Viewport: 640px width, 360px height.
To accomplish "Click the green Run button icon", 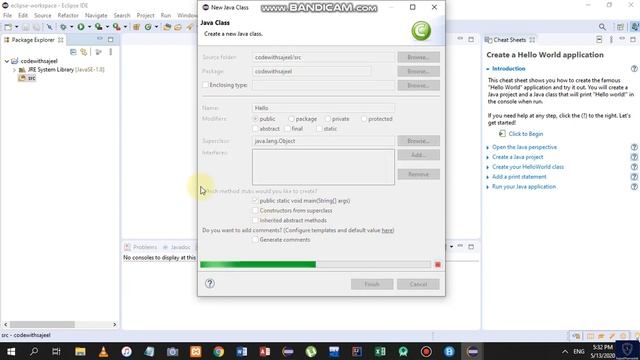I will click(81, 27).
